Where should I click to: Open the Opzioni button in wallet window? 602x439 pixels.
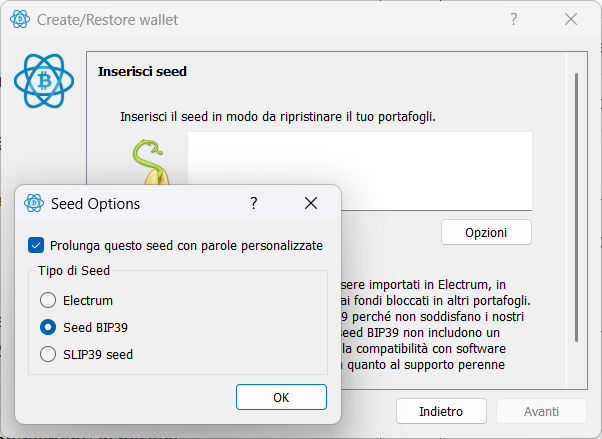(486, 232)
